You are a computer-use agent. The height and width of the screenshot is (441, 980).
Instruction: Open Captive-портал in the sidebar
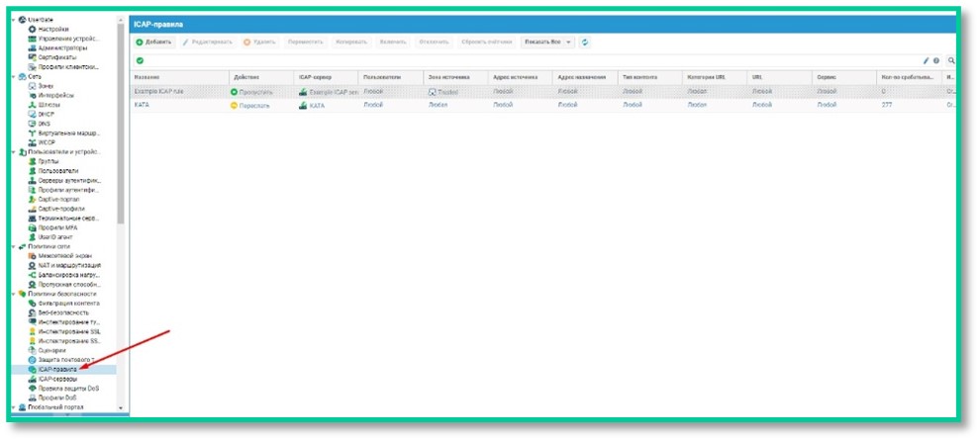click(x=61, y=199)
